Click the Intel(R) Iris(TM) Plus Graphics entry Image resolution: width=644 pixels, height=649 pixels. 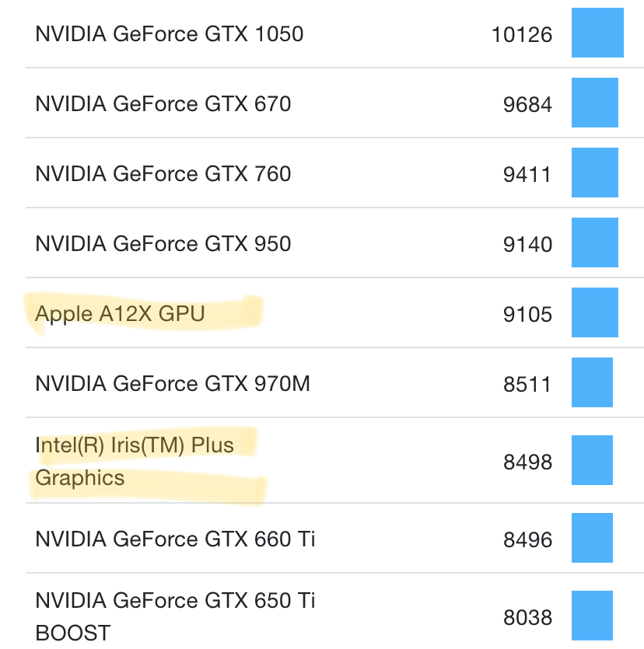click(134, 461)
